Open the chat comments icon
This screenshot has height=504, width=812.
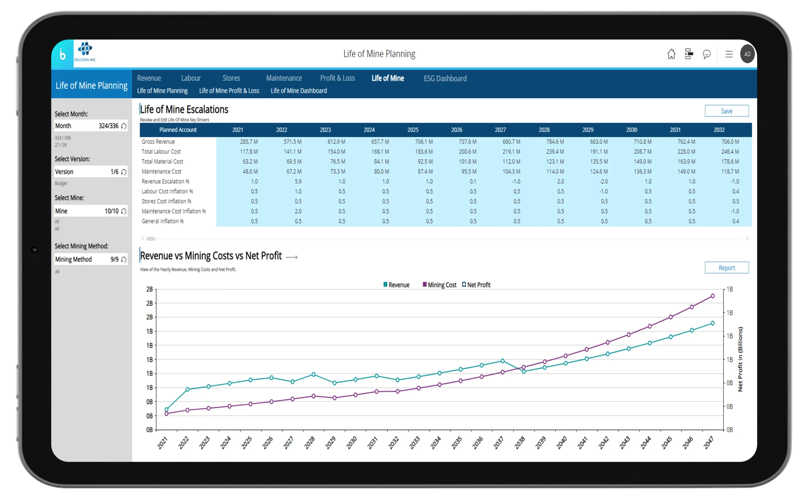pyautogui.click(x=706, y=54)
